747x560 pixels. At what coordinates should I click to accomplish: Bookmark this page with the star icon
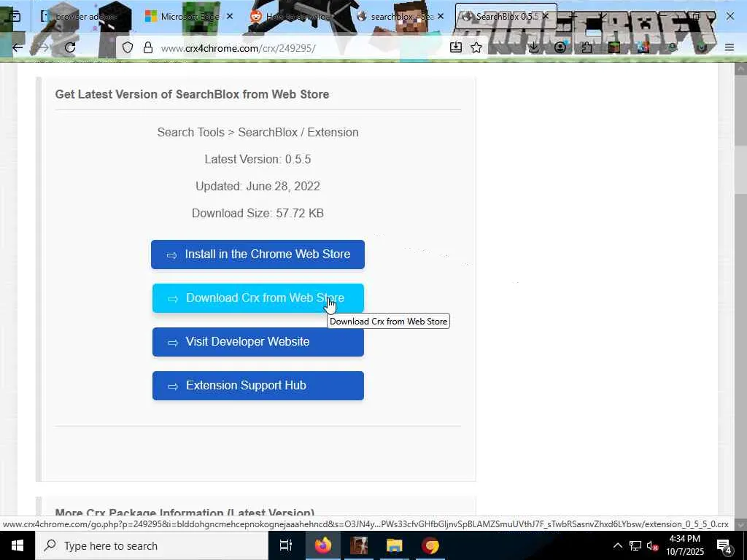coord(476,47)
